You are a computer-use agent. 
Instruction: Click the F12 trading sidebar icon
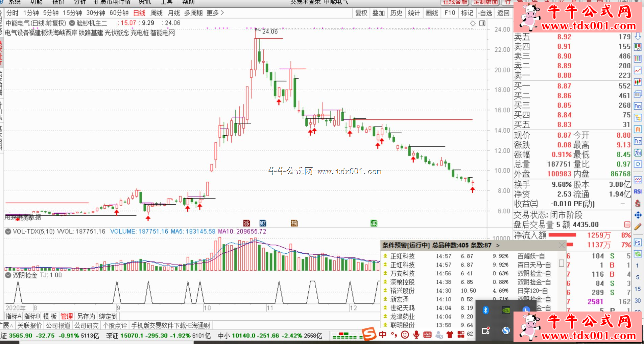click(638, 141)
